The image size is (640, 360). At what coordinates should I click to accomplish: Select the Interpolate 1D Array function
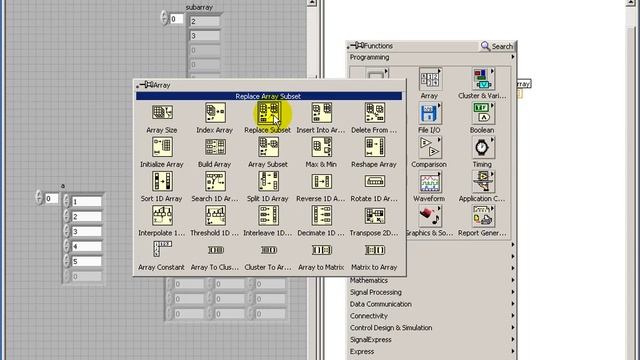pos(162,216)
